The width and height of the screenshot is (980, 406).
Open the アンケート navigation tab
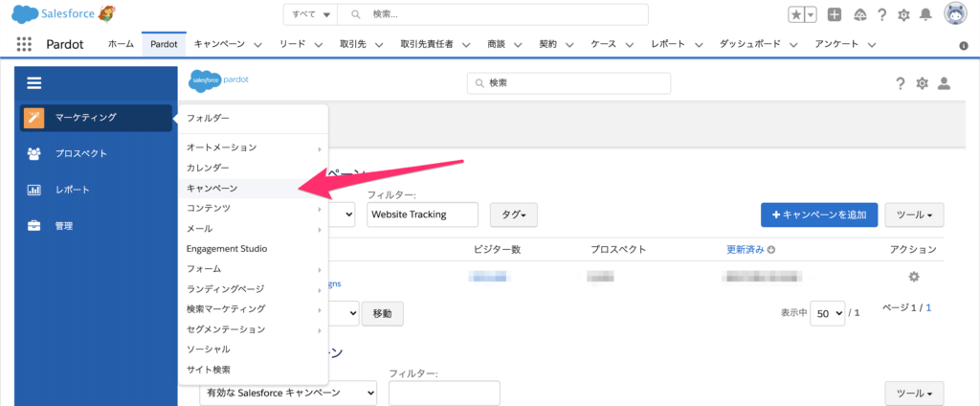pyautogui.click(x=836, y=44)
